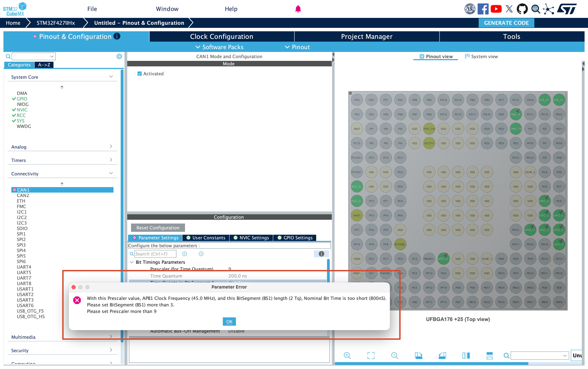
Task: Switch to the Clock Configuration tab
Action: pyautogui.click(x=222, y=36)
